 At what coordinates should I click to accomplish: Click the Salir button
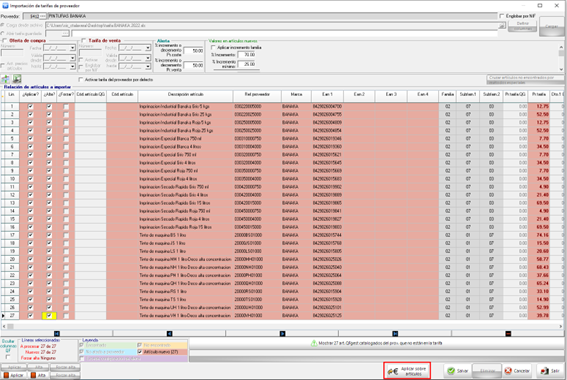[x=550, y=371]
